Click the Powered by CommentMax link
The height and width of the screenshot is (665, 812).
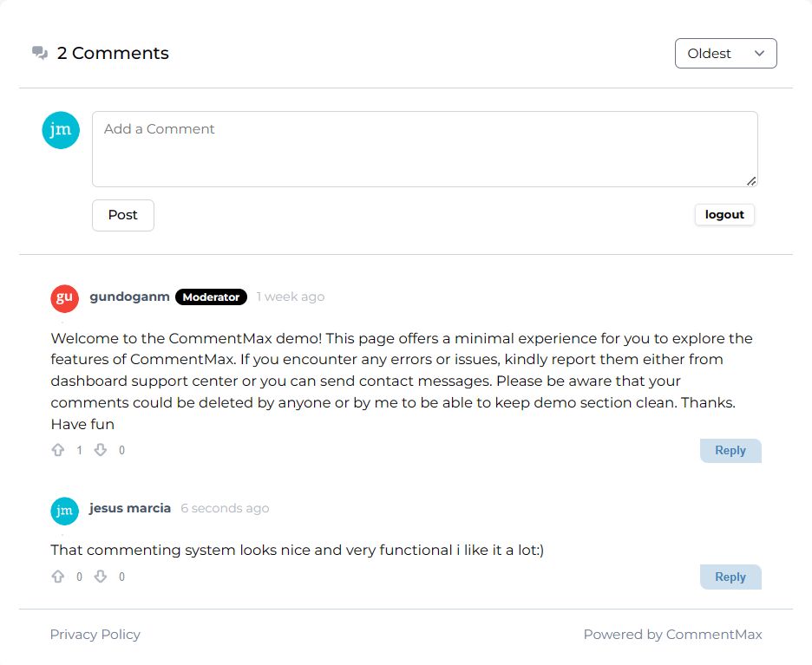pos(672,634)
